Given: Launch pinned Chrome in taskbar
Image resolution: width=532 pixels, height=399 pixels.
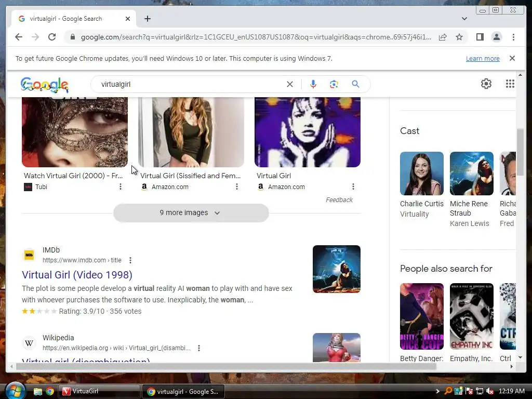Looking at the screenshot, I should tap(50, 392).
